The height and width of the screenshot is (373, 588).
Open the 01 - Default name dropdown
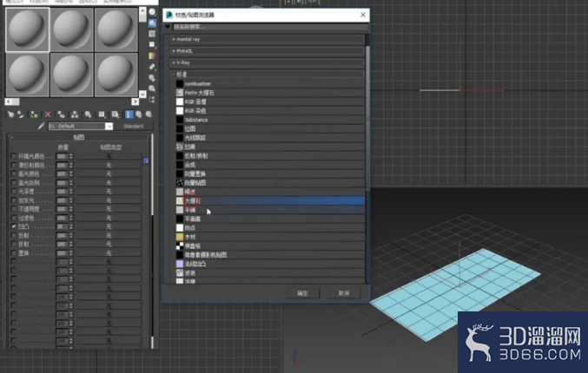pyautogui.click(x=109, y=126)
